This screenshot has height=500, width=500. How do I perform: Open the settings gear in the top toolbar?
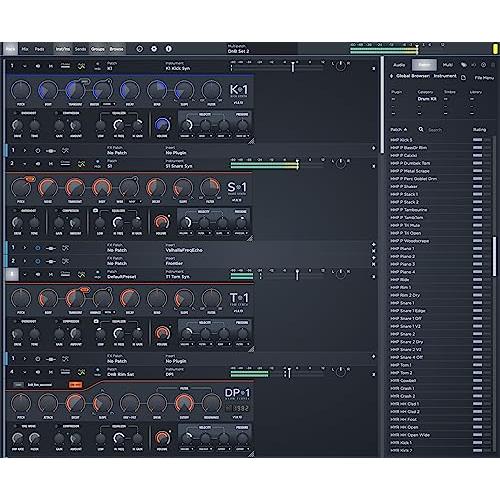coord(154,49)
